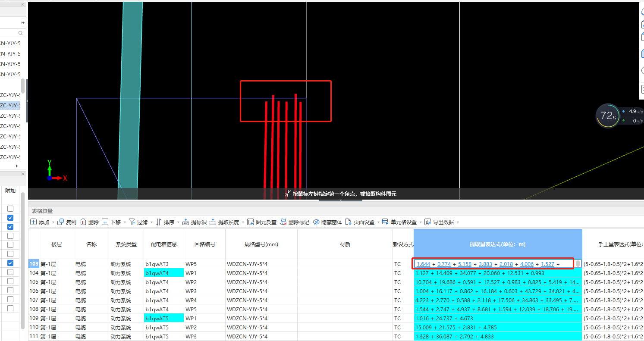
Task: Click the 复制 (copy) toolbar button
Action: pos(67,222)
